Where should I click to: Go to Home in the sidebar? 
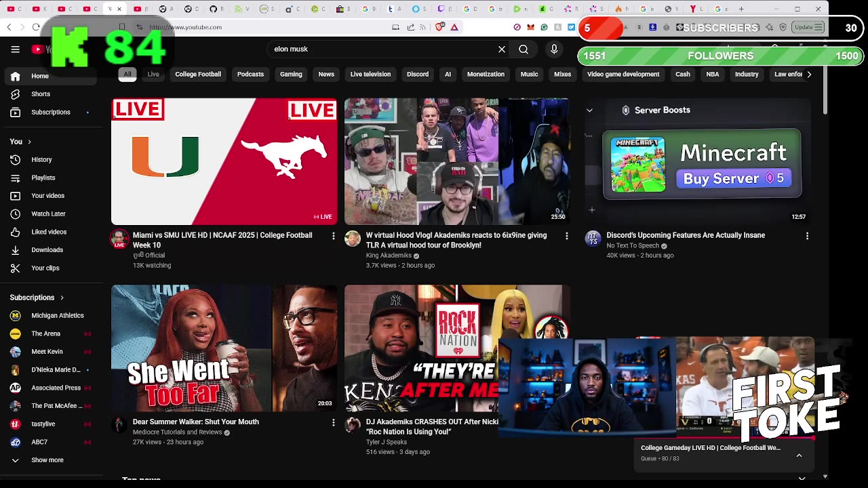pos(52,76)
